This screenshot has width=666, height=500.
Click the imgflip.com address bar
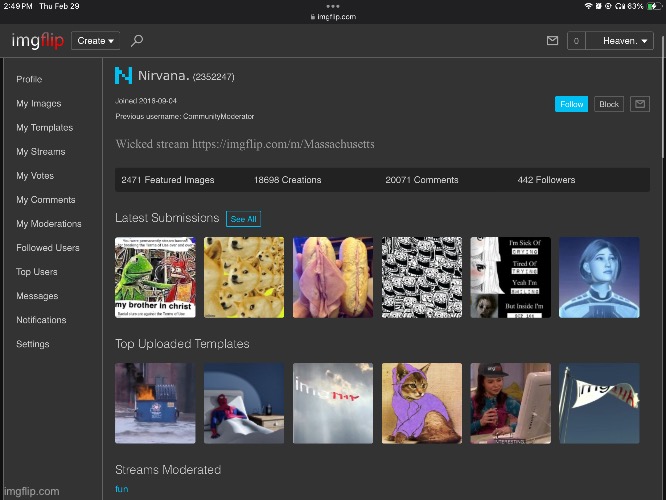[x=333, y=17]
